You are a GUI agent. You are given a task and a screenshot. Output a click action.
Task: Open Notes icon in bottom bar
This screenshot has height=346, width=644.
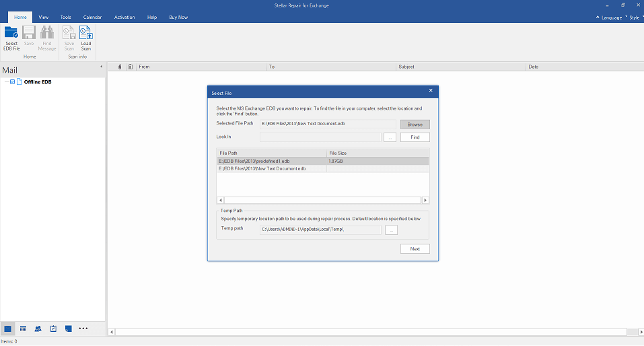pos(68,328)
